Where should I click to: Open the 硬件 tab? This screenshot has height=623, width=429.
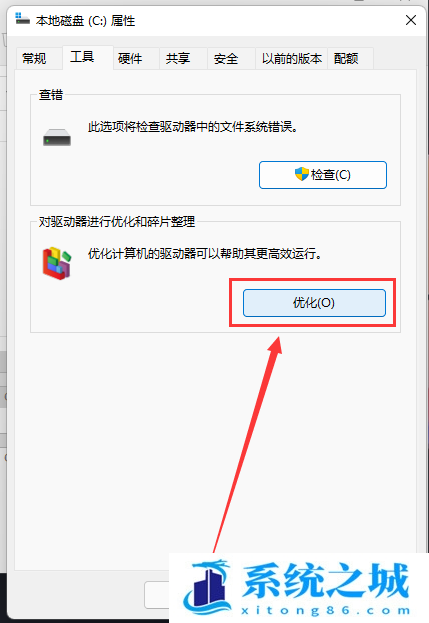point(130,59)
